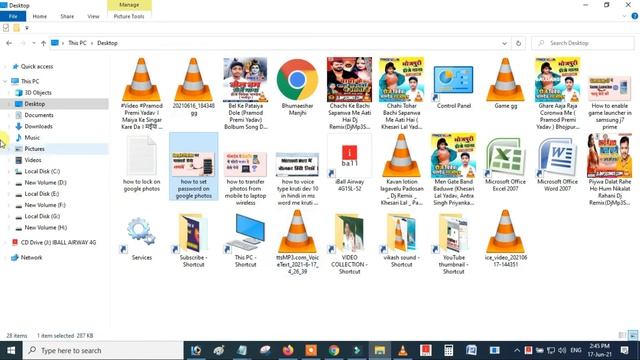
Task: Expand the Quick access tree node
Action: pyautogui.click(x=5, y=67)
